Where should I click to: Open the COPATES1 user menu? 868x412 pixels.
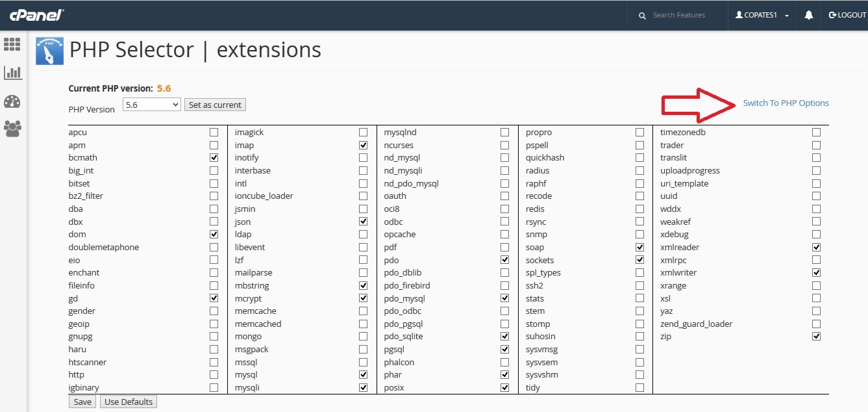click(762, 15)
